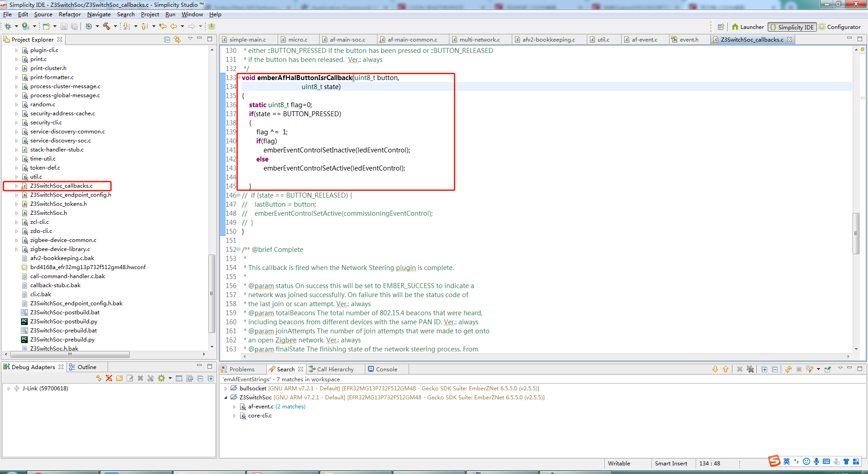This screenshot has width=868, height=474.
Task: Switch to Simplicity IDE perspective
Action: point(792,27)
